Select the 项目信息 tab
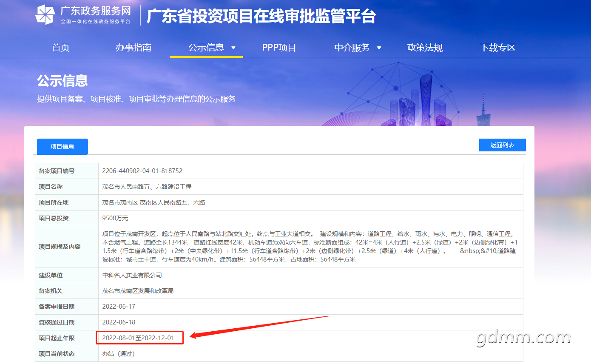Viewport: 591px width, 364px height. [x=63, y=147]
